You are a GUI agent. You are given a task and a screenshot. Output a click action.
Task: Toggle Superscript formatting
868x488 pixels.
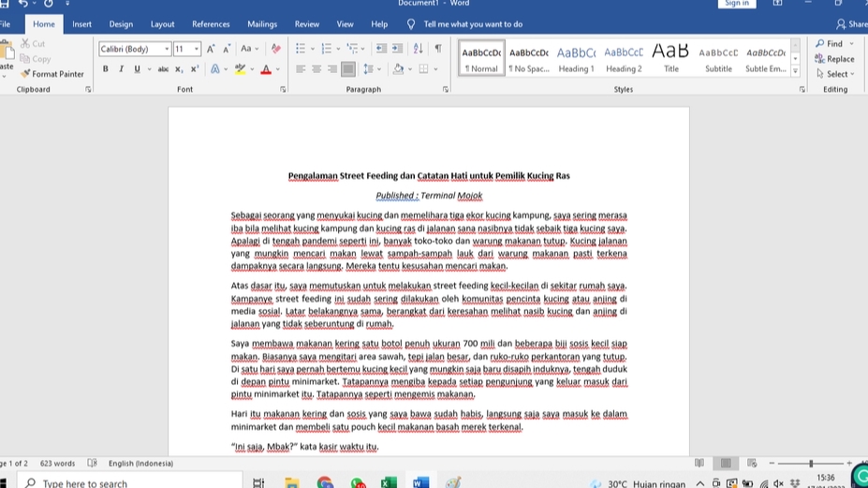195,69
